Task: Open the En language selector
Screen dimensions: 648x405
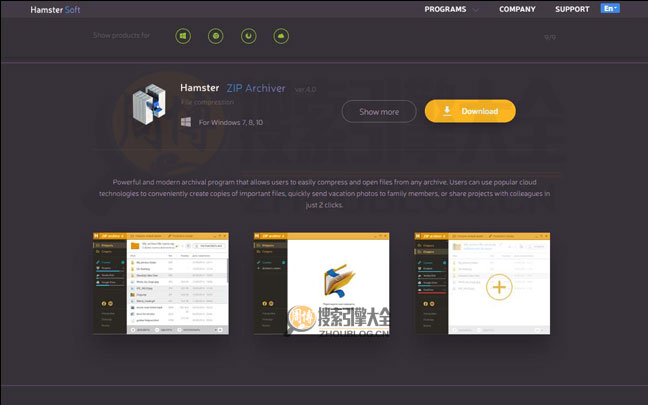Action: coord(610,8)
